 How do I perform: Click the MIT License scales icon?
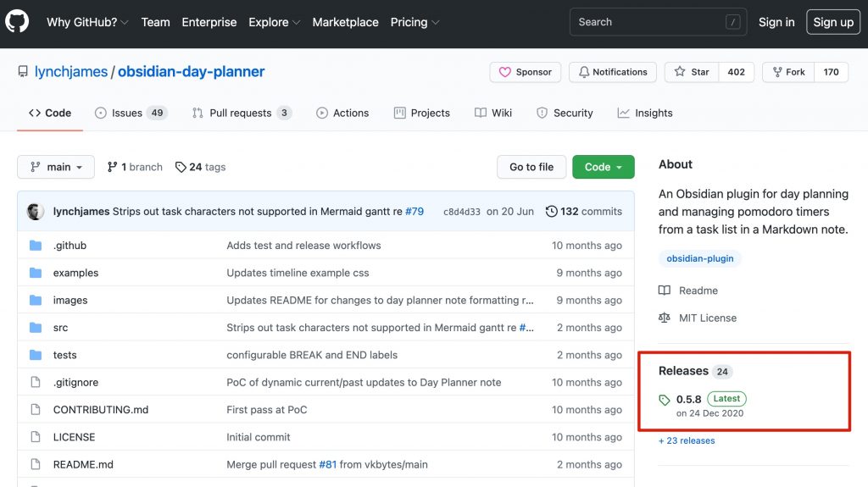[x=665, y=318]
